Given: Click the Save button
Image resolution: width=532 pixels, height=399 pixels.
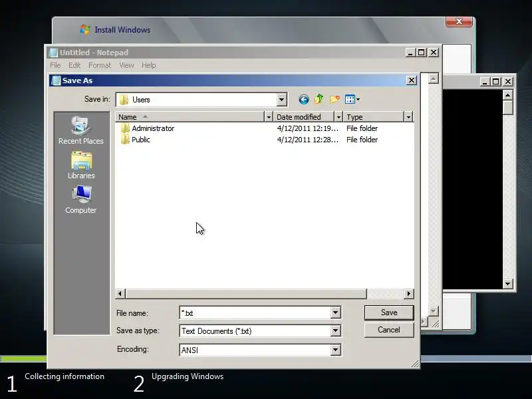Looking at the screenshot, I should [x=389, y=313].
